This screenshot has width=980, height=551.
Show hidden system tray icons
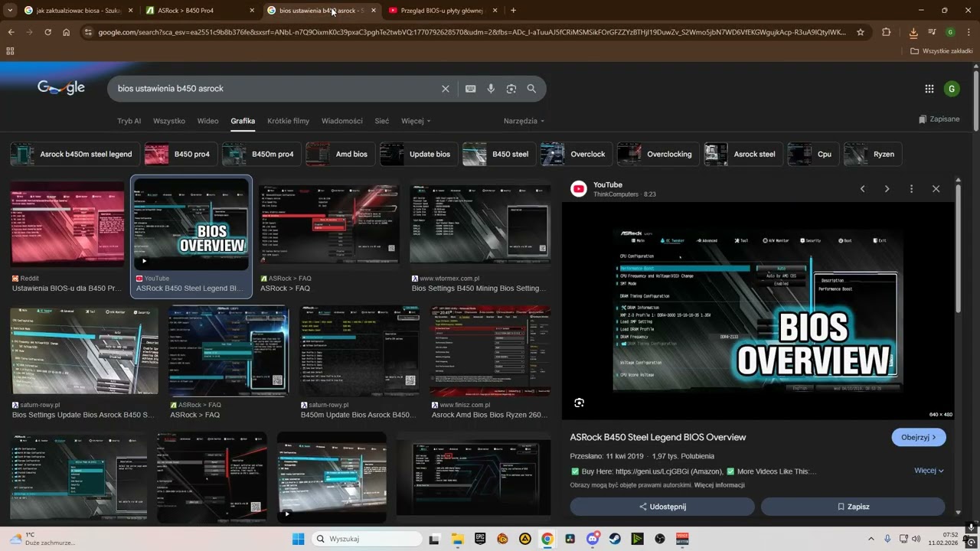click(x=871, y=539)
